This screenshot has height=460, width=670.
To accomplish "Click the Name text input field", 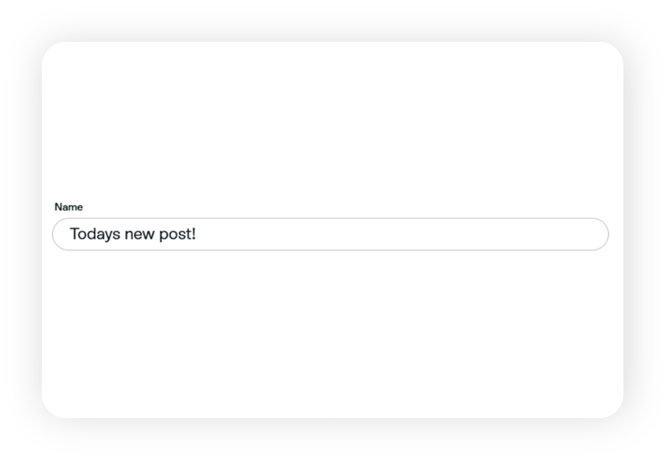I will point(330,235).
